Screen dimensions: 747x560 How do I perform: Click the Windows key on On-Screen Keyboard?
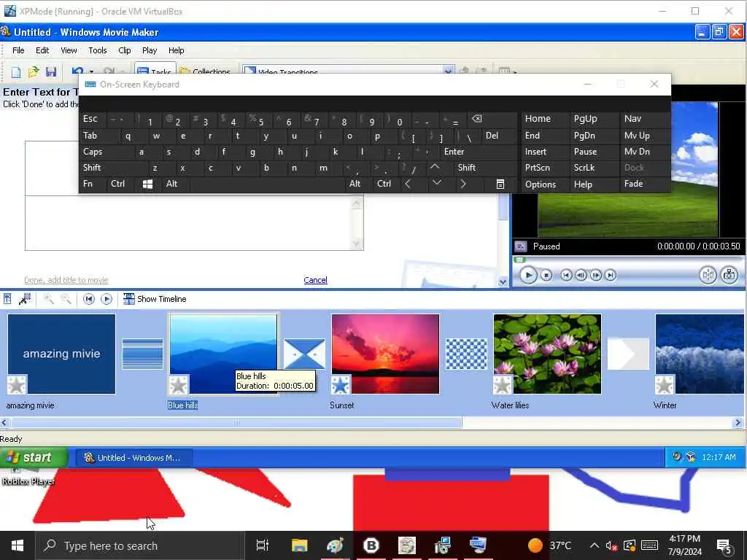pyautogui.click(x=147, y=184)
